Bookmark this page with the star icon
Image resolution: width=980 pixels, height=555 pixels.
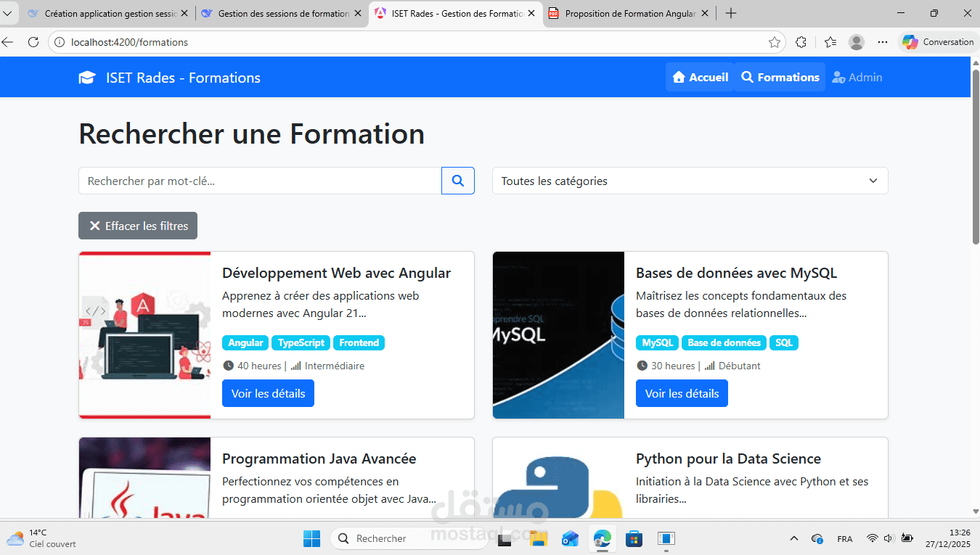775,42
